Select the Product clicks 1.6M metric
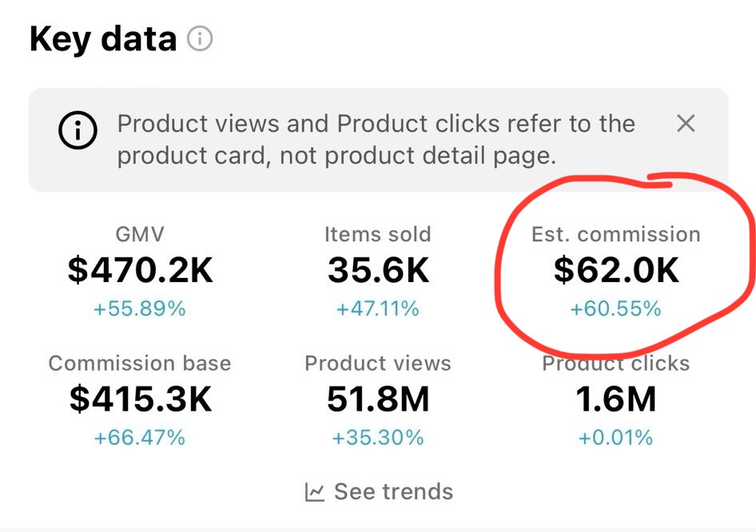 615,399
